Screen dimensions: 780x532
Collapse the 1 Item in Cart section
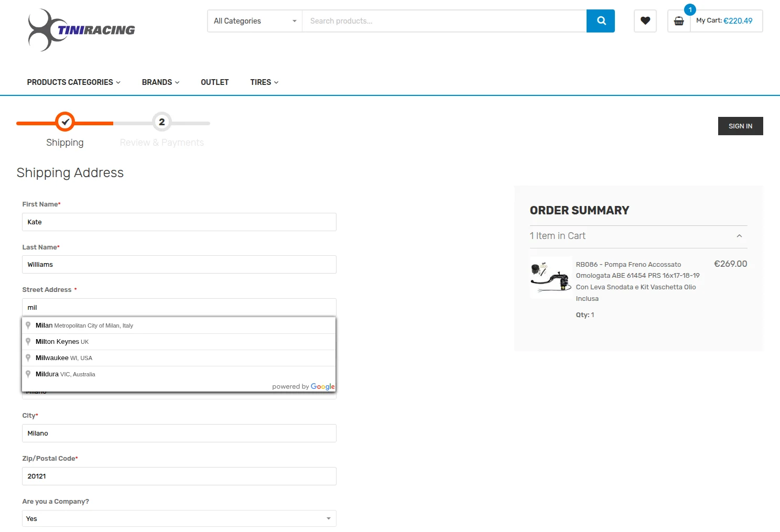pos(638,236)
